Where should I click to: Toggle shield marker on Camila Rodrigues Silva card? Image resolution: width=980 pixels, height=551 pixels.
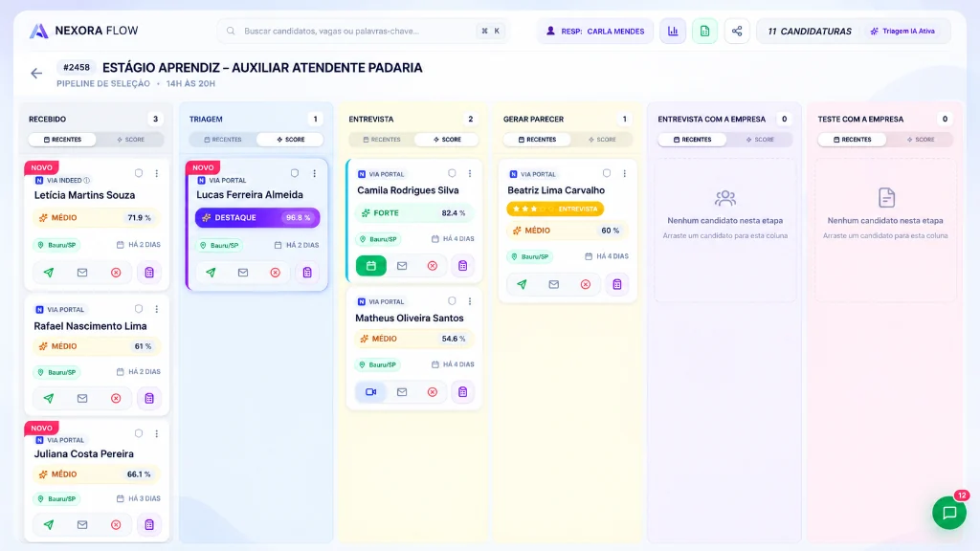[452, 173]
